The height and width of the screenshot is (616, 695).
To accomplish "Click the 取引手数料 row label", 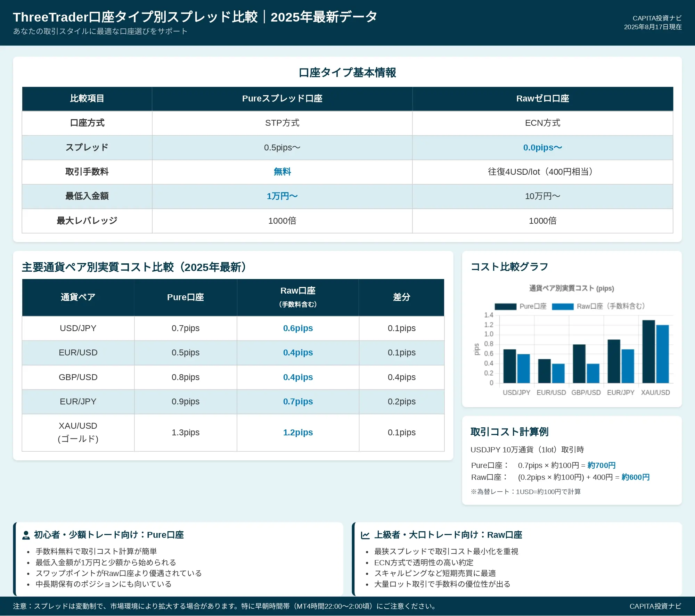I will click(87, 172).
